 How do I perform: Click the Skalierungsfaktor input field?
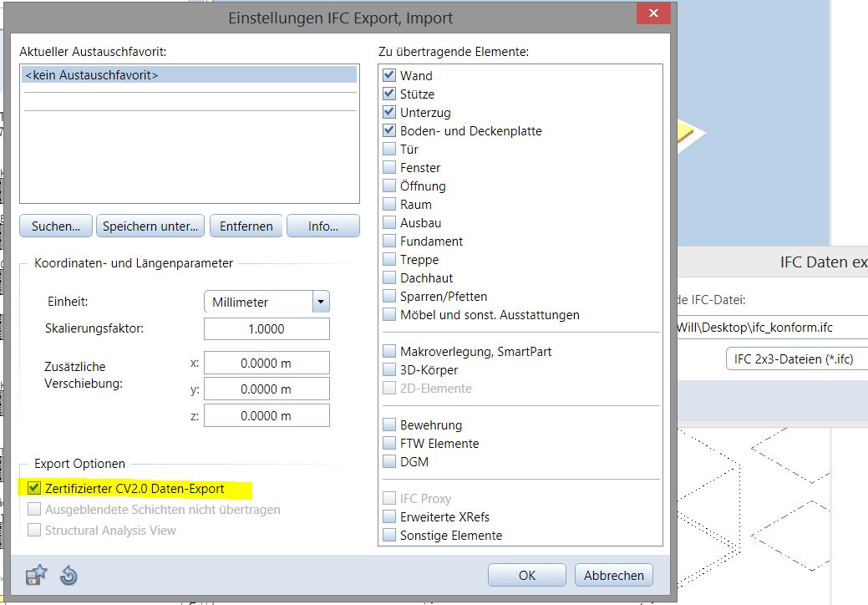coord(266,329)
